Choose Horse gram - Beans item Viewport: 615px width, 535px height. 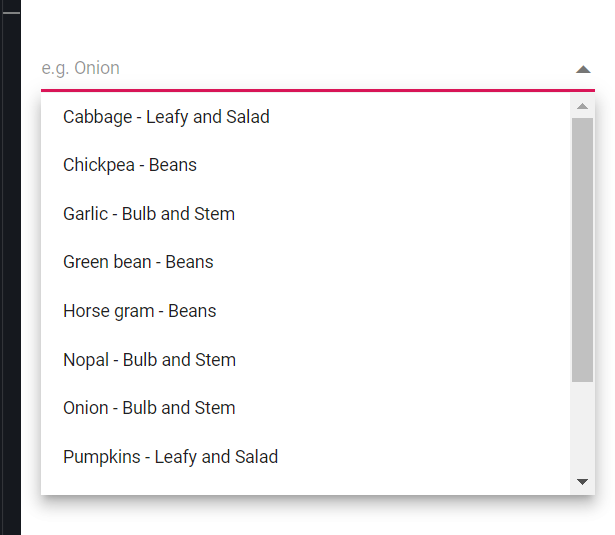[140, 311]
